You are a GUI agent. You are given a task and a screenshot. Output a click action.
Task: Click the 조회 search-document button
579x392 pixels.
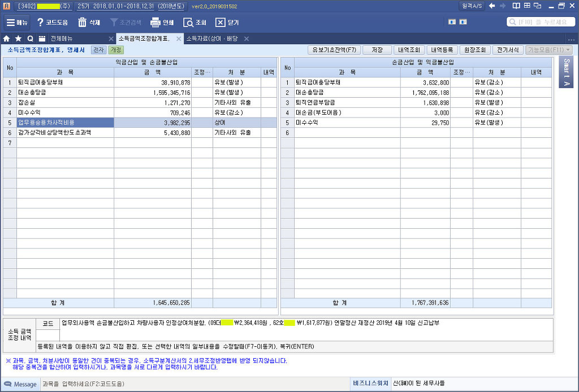pyautogui.click(x=195, y=23)
